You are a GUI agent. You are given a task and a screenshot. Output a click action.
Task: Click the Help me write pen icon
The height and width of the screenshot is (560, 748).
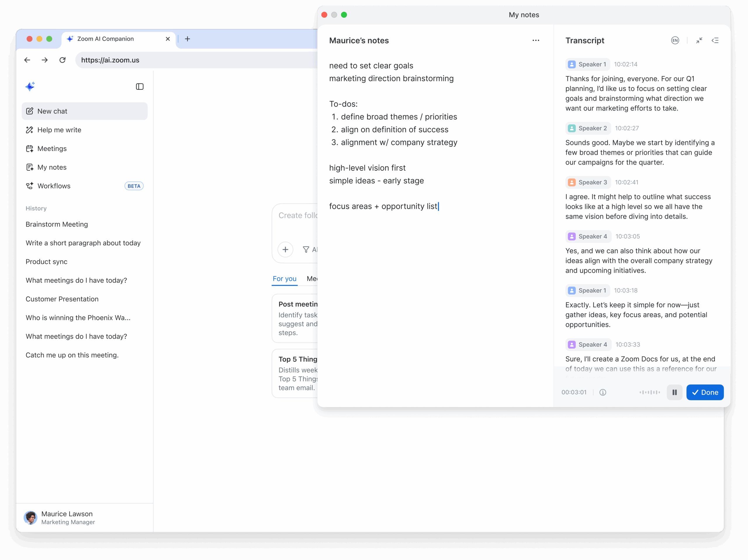pyautogui.click(x=30, y=130)
